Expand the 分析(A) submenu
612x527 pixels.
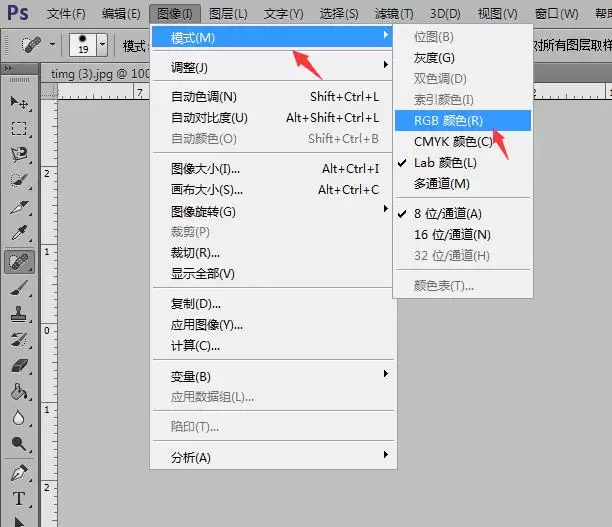click(x=272, y=457)
